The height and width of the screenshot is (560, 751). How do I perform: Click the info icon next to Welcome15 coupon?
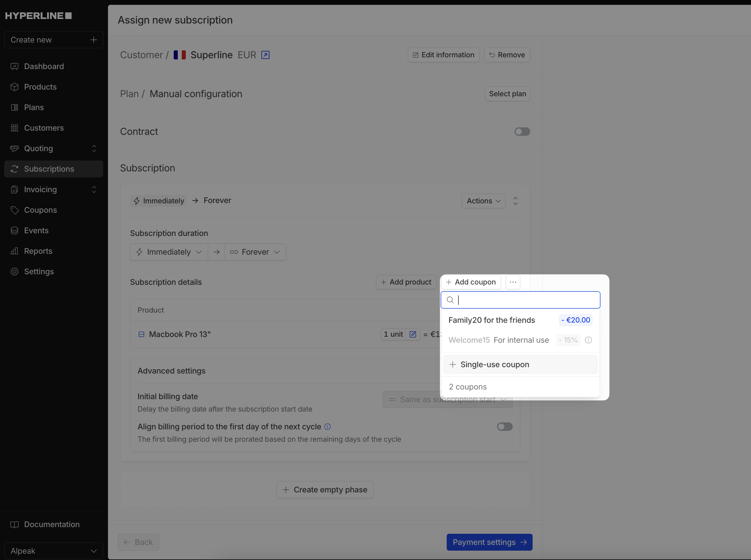588,340
